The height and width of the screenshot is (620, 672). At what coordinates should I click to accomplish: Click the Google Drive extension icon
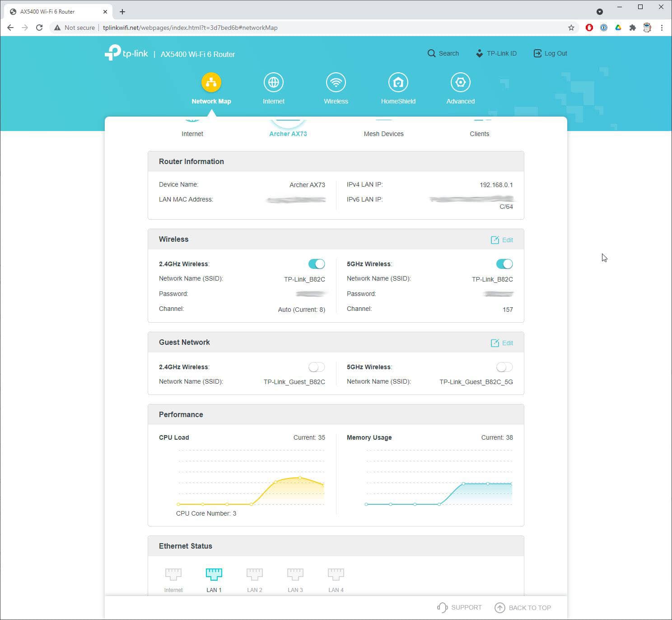[x=618, y=28]
